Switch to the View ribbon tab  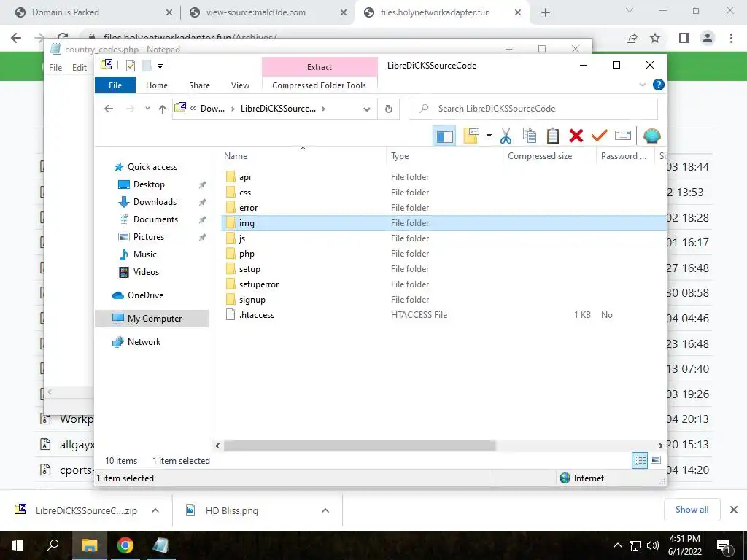tap(240, 85)
